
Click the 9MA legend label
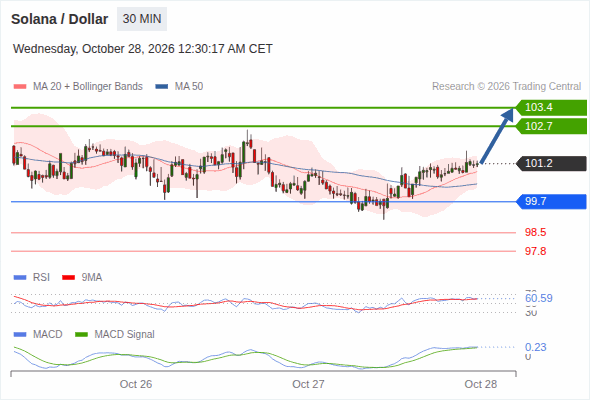click(x=92, y=278)
